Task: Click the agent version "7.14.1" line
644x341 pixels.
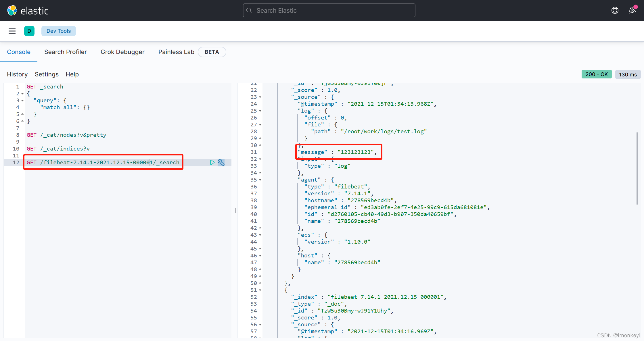Action: [x=339, y=194]
